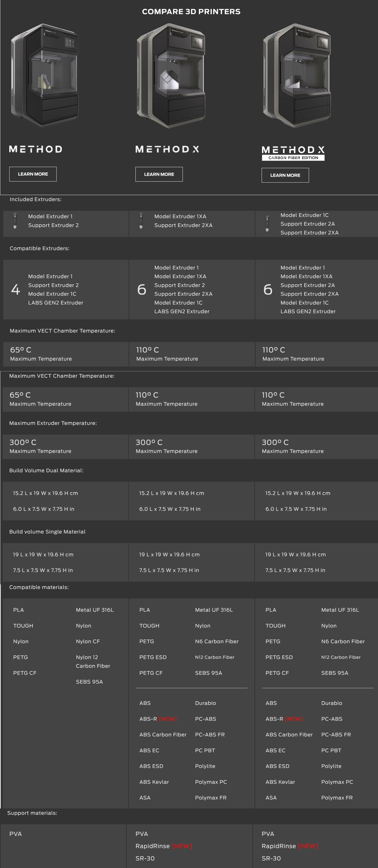Click 300° C in the METHOD column
Image resolution: width=378 pixels, height=868 pixels.
23,442
